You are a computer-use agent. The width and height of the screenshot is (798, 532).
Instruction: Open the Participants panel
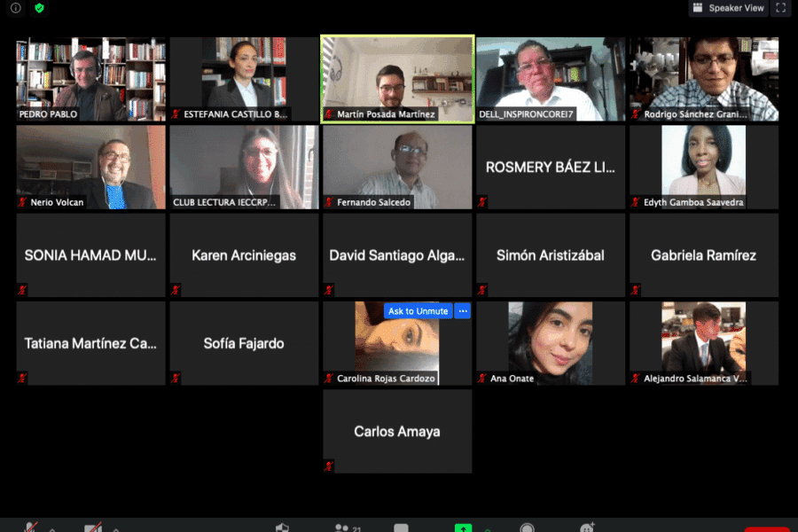coord(342,528)
